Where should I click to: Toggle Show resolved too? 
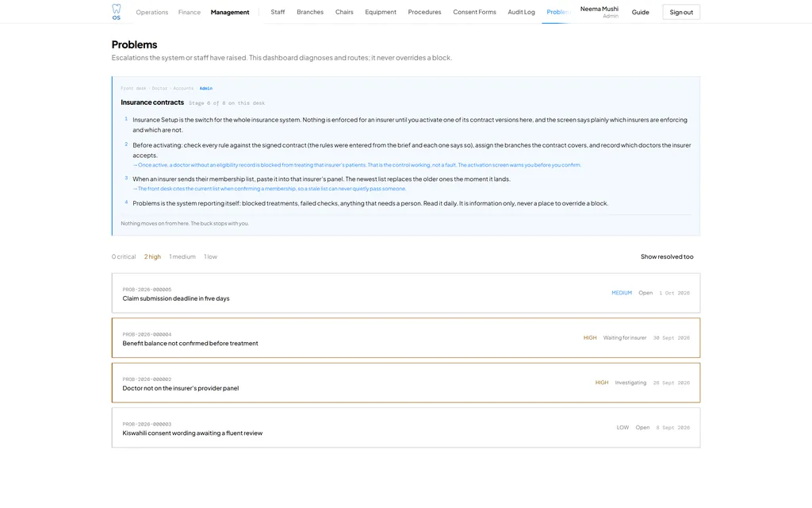667,256
